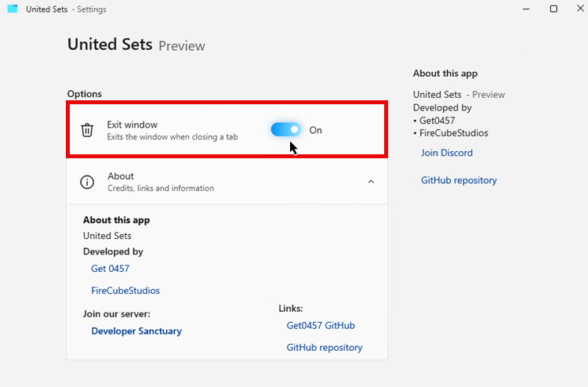The height and width of the screenshot is (387, 588).
Task: Click the United Sets page heading
Action: click(110, 45)
